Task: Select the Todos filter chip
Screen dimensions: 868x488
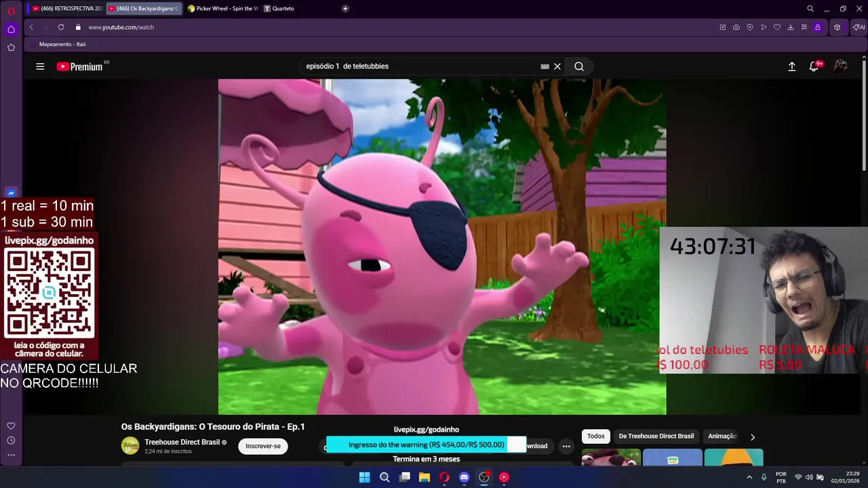Action: coord(595,436)
